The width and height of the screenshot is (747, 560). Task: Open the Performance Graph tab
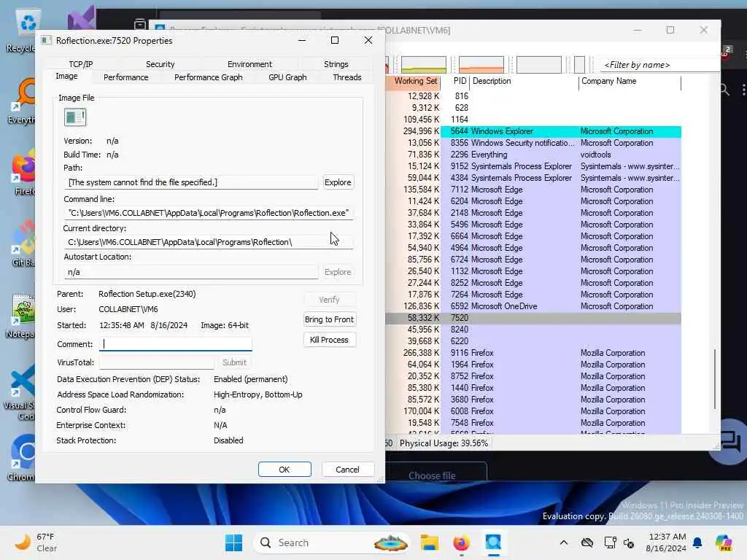[x=208, y=77]
